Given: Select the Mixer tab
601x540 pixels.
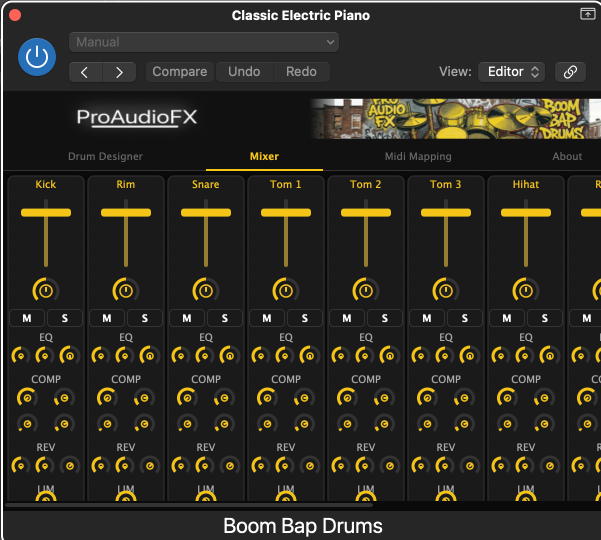Looking at the screenshot, I should coord(264,156).
